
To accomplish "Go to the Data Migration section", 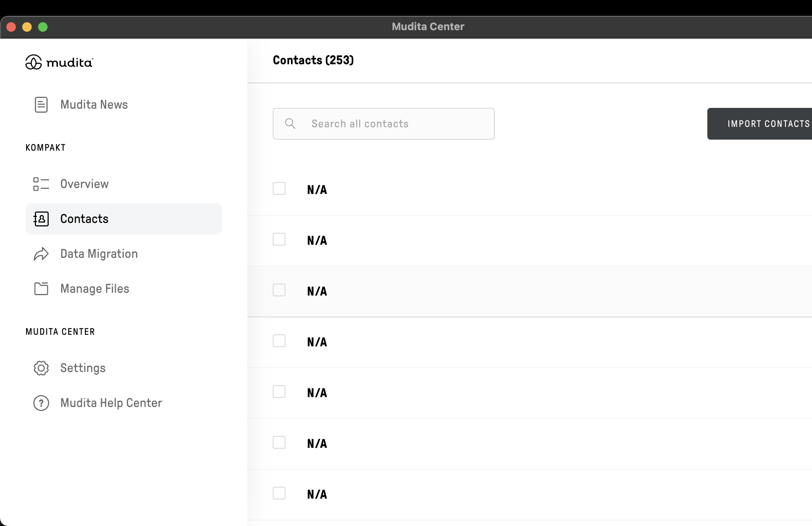I will pos(99,254).
